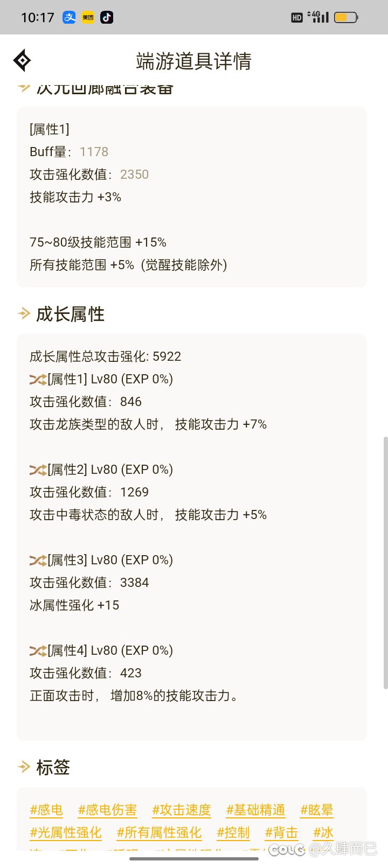Select the #背击 tag
The height and width of the screenshot is (868, 388).
click(281, 833)
